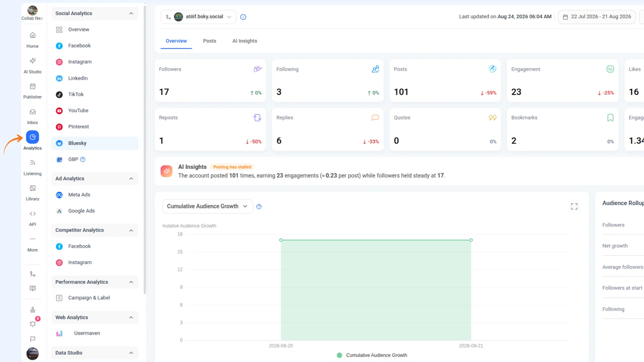Open Home in the left rail
This screenshot has width=644, height=362.
33,40
